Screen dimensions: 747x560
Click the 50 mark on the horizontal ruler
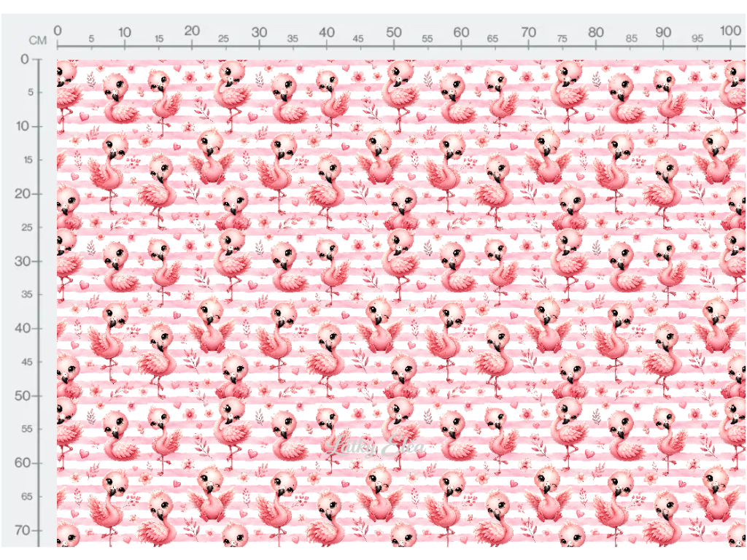pos(393,32)
